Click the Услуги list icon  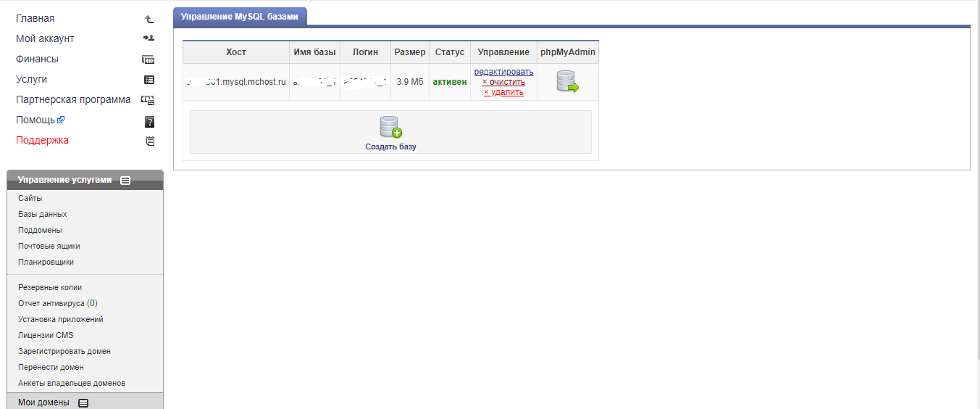click(149, 80)
